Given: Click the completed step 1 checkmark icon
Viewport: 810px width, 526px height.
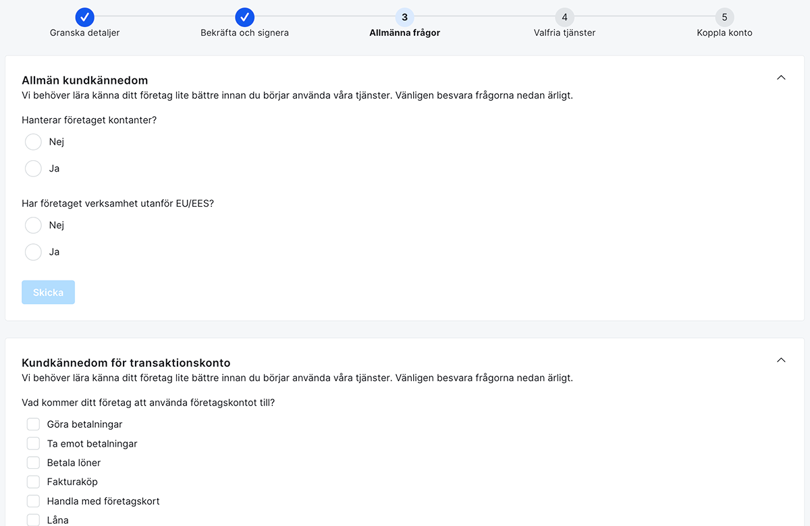Looking at the screenshot, I should point(85,17).
